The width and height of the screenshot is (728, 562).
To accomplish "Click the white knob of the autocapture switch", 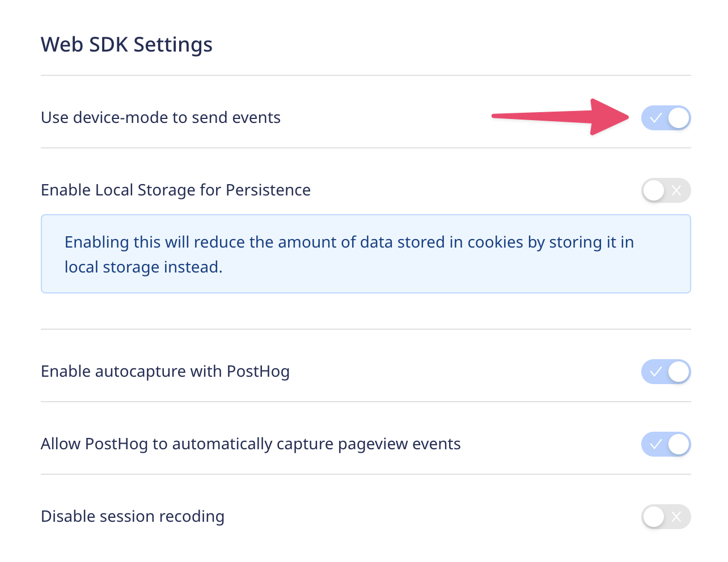I will 679,372.
